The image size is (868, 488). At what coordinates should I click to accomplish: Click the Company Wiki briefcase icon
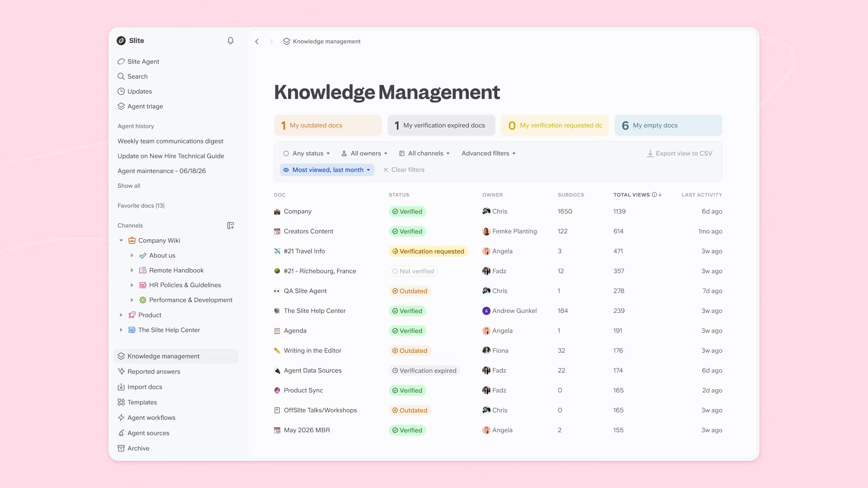click(132, 240)
